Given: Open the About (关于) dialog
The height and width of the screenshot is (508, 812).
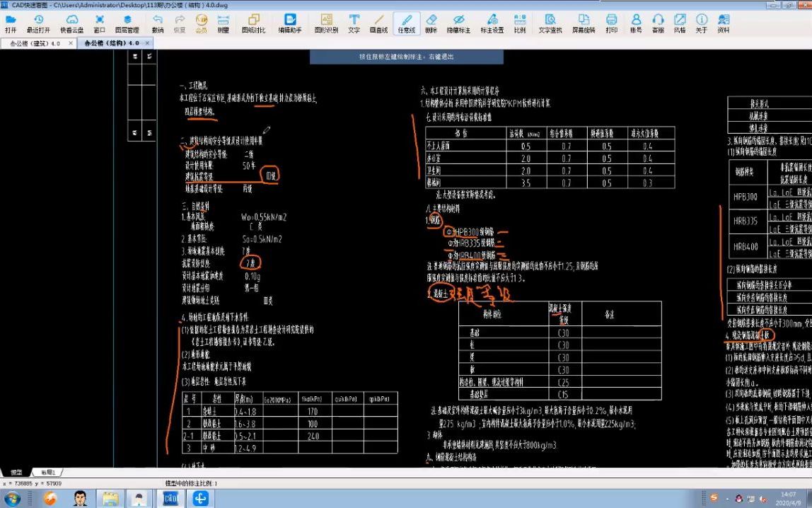Looking at the screenshot, I should (x=700, y=22).
